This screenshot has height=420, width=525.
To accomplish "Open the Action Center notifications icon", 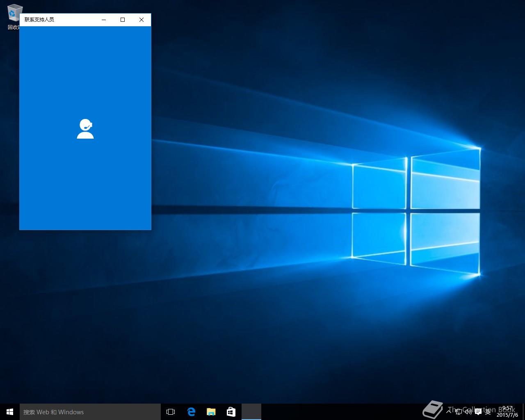I will point(478,412).
